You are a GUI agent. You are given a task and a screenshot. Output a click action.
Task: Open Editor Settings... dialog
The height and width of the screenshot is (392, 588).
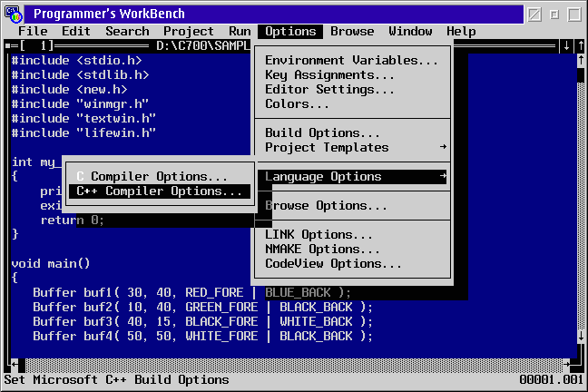[x=352, y=89]
